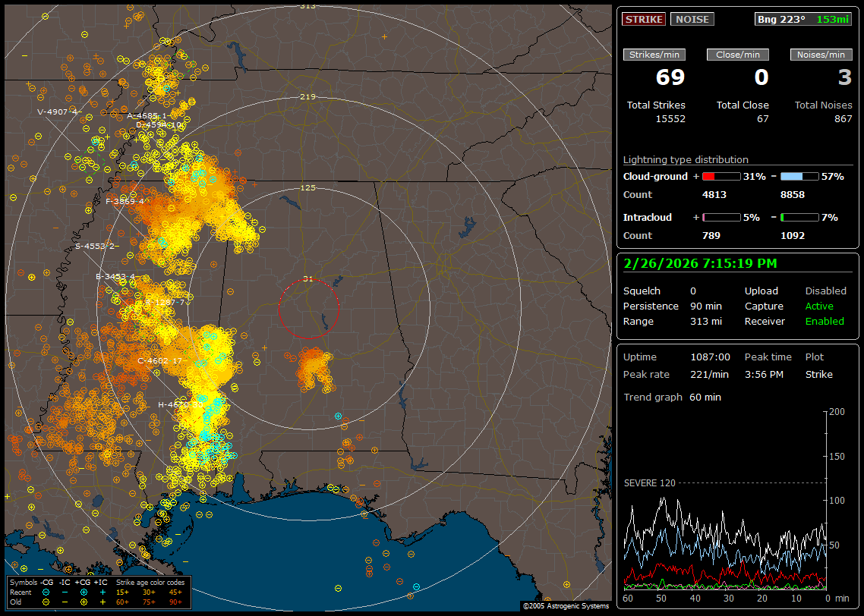Click the old -CG yellow symbol in legend
Image resolution: width=864 pixels, height=616 pixels.
tap(46, 602)
